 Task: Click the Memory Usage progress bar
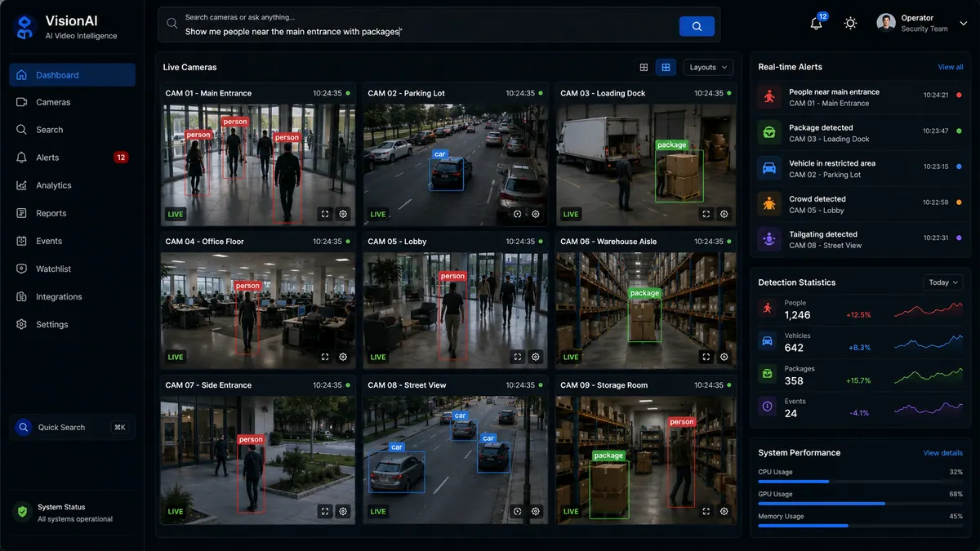860,526
